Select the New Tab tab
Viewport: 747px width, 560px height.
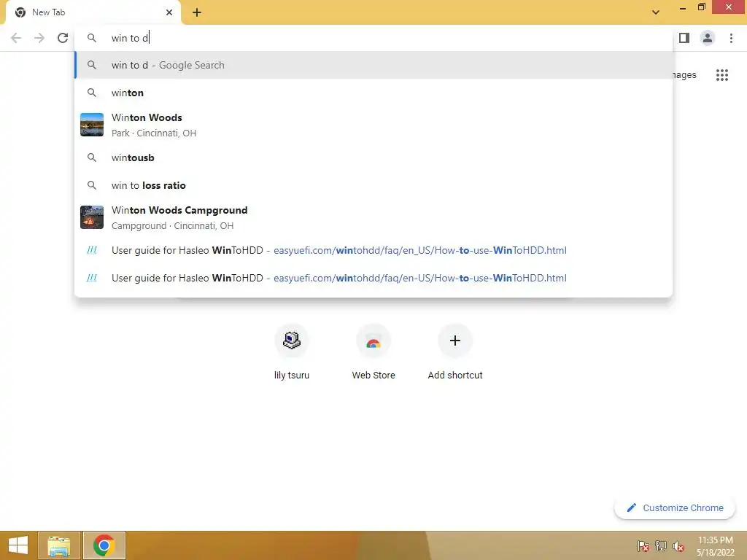[93, 12]
